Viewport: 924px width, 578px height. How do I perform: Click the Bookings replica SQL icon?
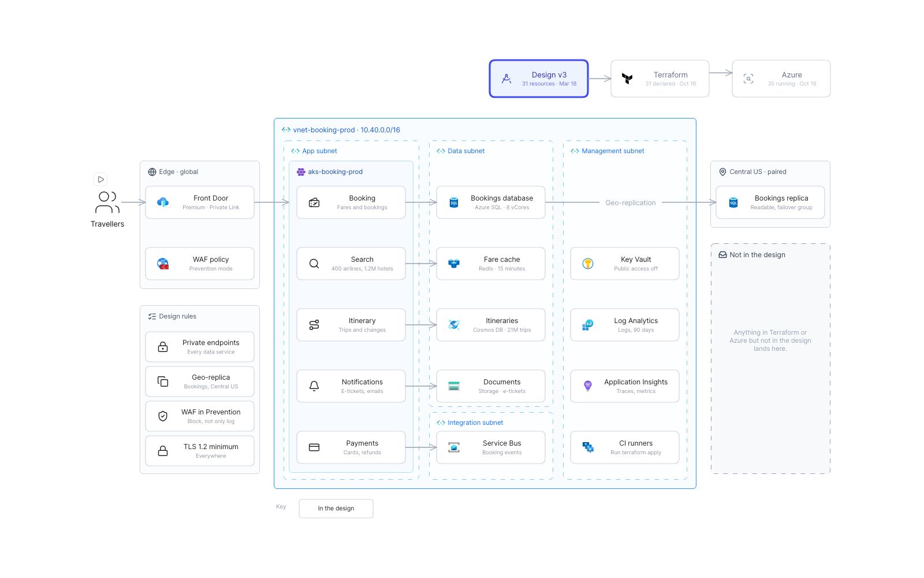point(733,202)
